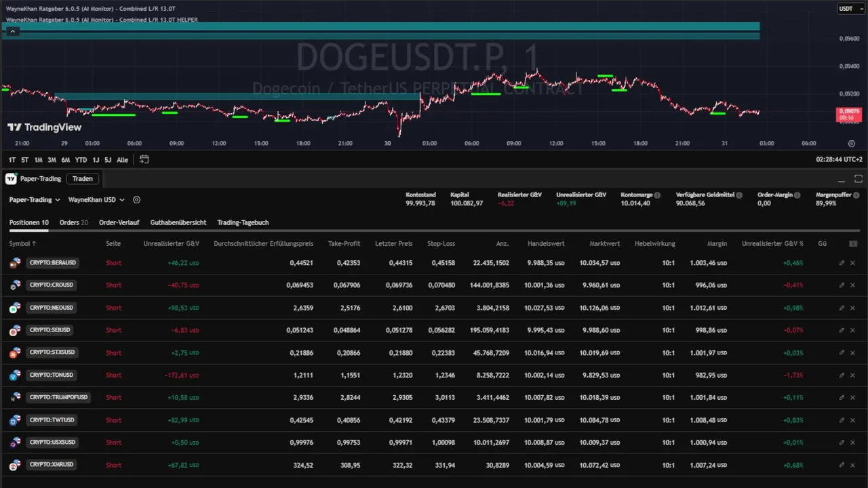
Task: Close the SEIUSD position with X
Action: click(853, 330)
